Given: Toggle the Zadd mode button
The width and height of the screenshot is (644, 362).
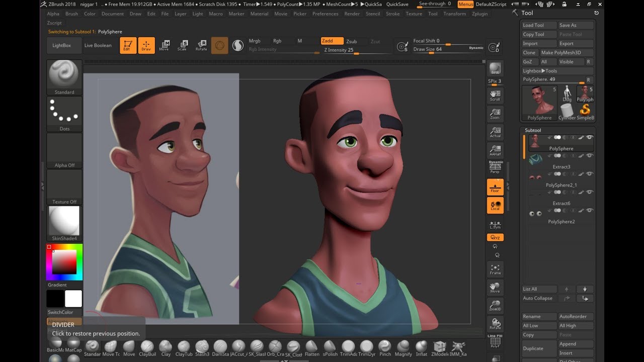Looking at the screenshot, I should pyautogui.click(x=332, y=41).
